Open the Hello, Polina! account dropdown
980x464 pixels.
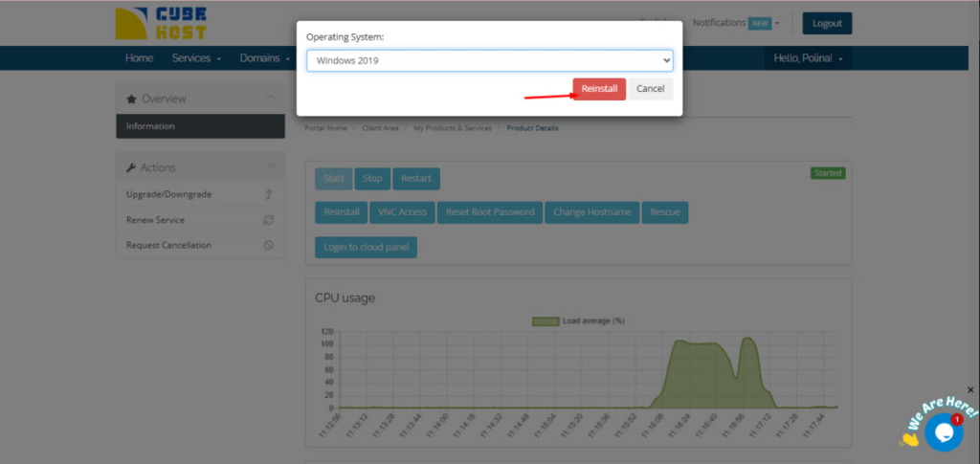(809, 58)
